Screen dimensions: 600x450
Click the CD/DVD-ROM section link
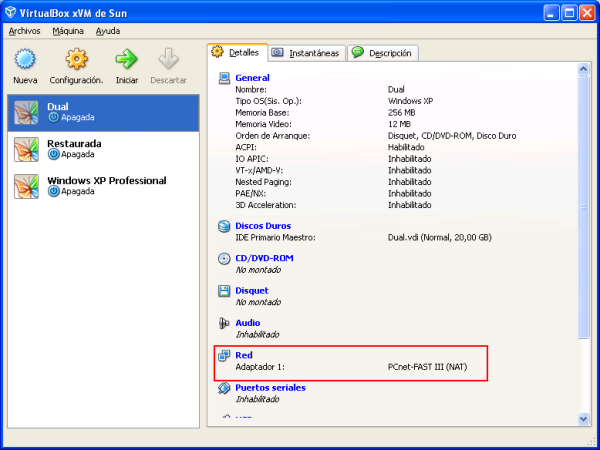pos(264,258)
